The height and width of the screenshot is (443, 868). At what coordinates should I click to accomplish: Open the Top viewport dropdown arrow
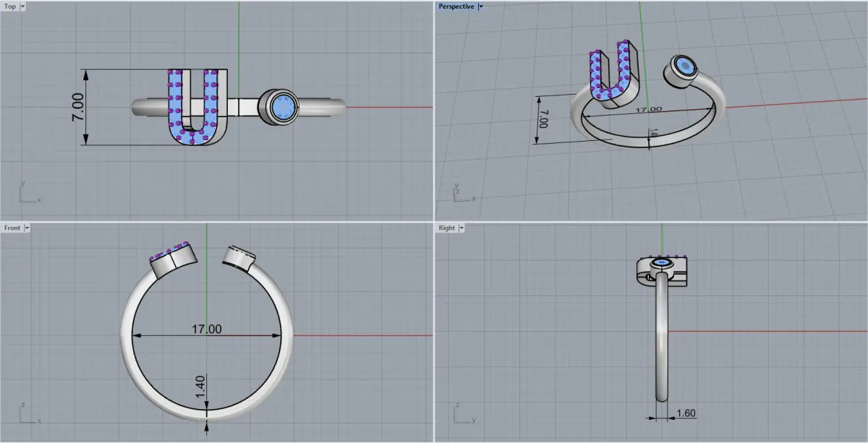point(24,7)
